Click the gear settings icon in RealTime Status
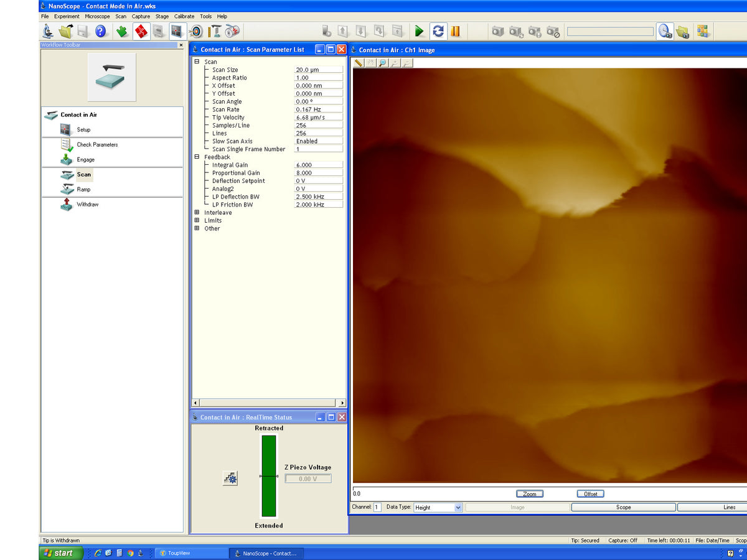Screen dimensions: 747x560 coord(230,478)
